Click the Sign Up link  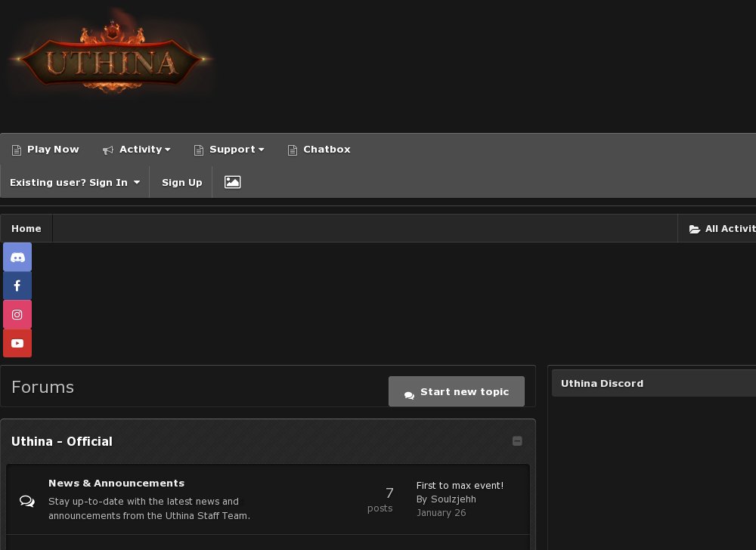point(181,183)
